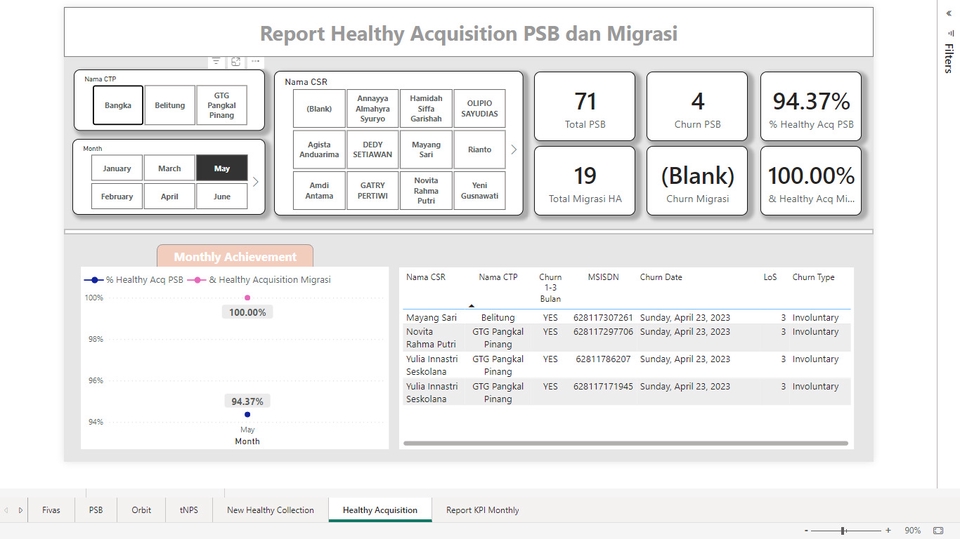Open the New Healthy Collection tab
Viewport: 960px width, 539px height.
270,510
